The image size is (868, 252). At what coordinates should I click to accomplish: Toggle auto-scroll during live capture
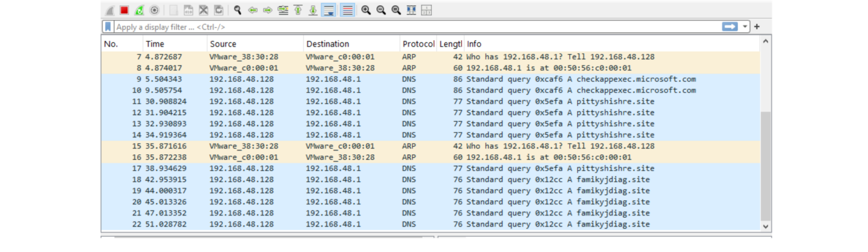pos(328,10)
